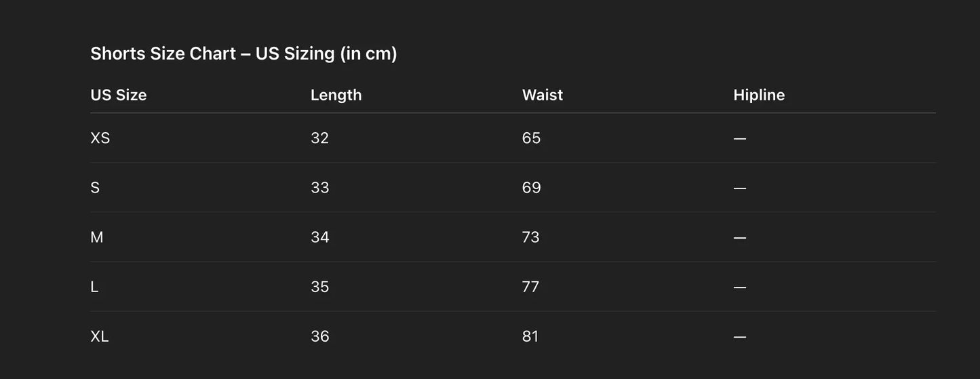Viewport: 980px width, 379px height.
Task: Select waist value 65 for XS
Action: coord(531,138)
